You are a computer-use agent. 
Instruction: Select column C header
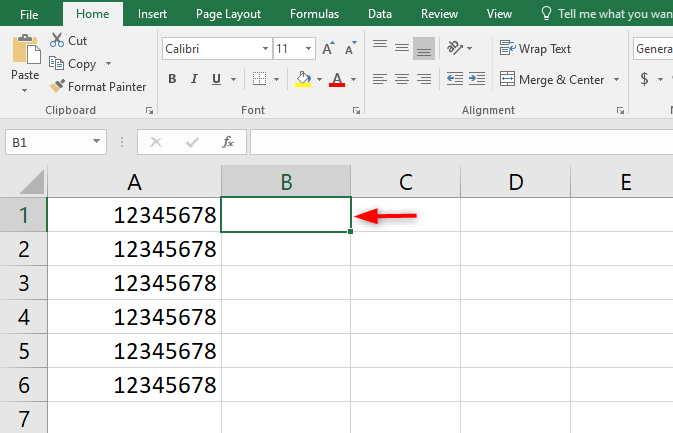(406, 182)
